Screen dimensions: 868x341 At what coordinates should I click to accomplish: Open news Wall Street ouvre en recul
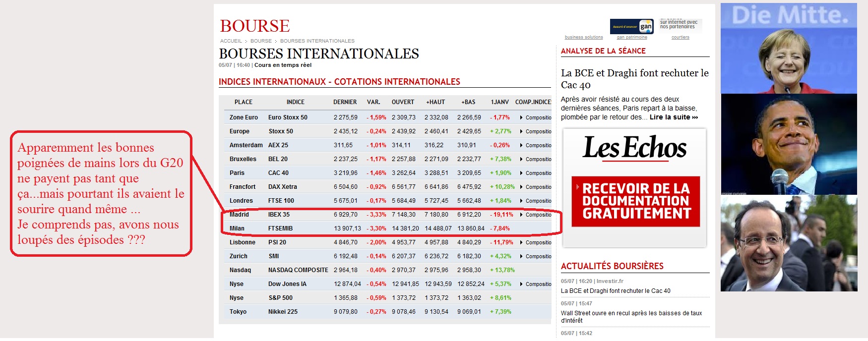point(631,317)
